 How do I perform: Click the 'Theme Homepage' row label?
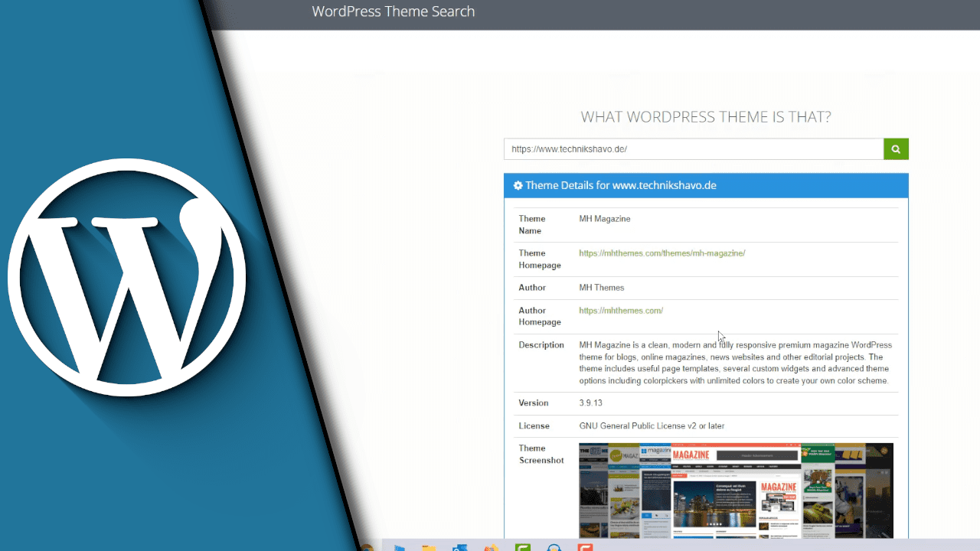click(x=540, y=259)
